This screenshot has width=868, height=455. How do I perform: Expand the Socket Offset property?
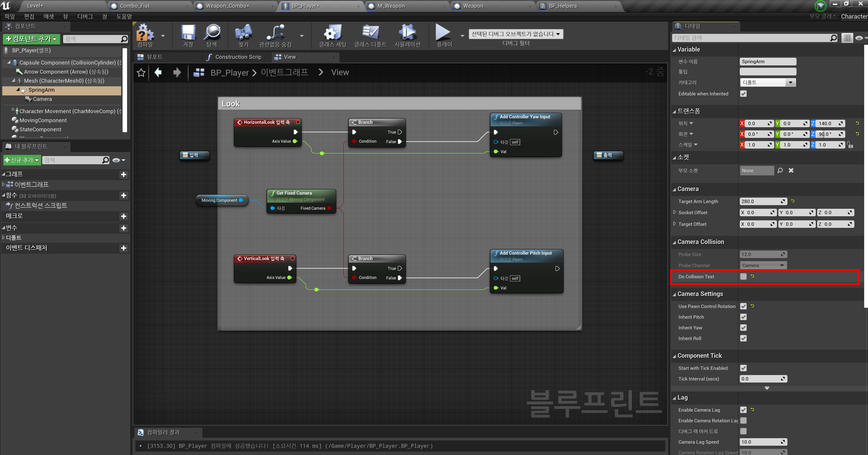click(675, 212)
